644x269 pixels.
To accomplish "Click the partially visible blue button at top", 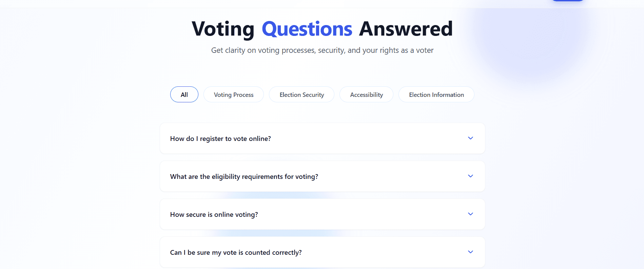I will [x=568, y=1].
